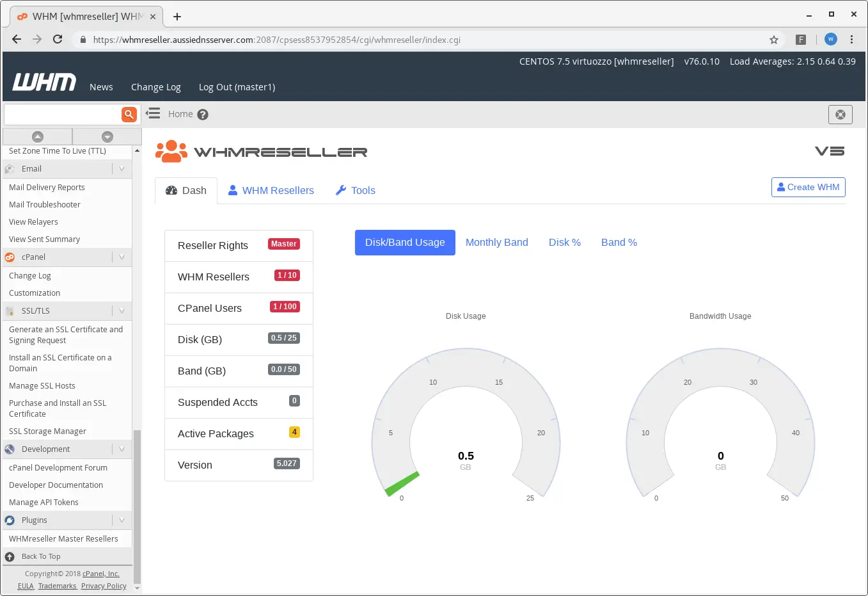Image resolution: width=868 pixels, height=596 pixels.
Task: Click the WHM logo
Action: pyautogui.click(x=44, y=82)
